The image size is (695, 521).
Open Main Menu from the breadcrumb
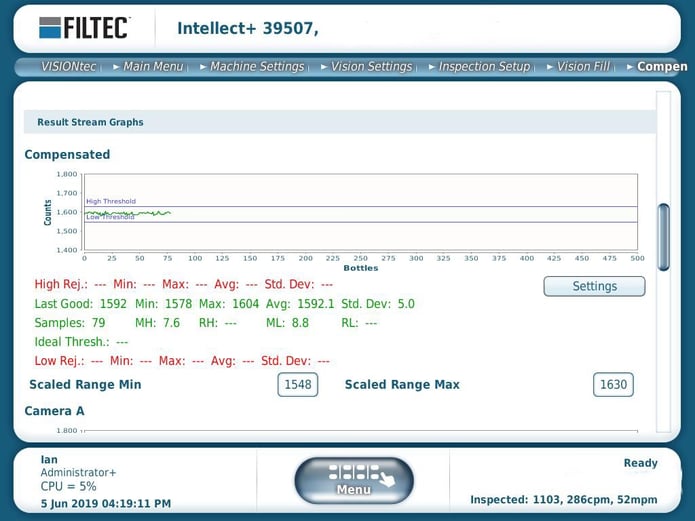(x=152, y=67)
